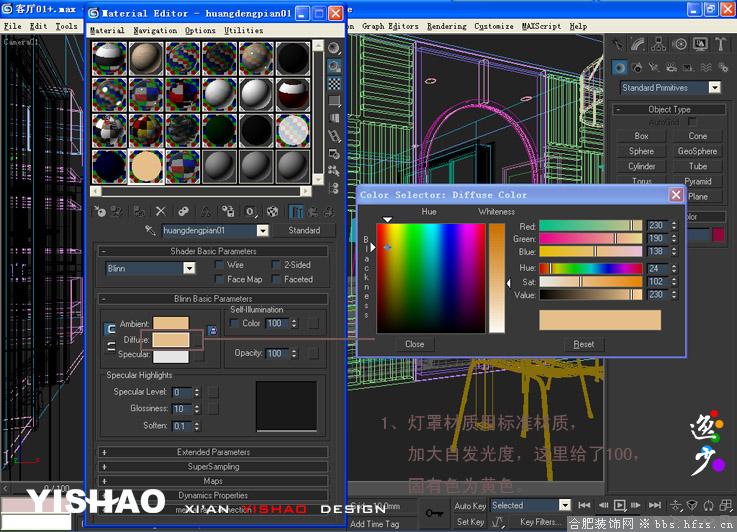Image resolution: width=737 pixels, height=532 pixels.
Task: Click the GeoSphere object button
Action: pos(698,151)
